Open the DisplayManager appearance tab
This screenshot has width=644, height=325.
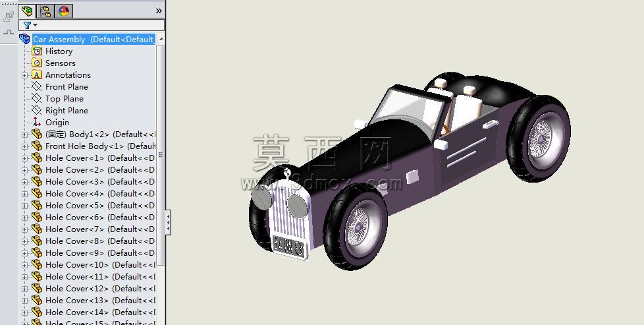(64, 11)
